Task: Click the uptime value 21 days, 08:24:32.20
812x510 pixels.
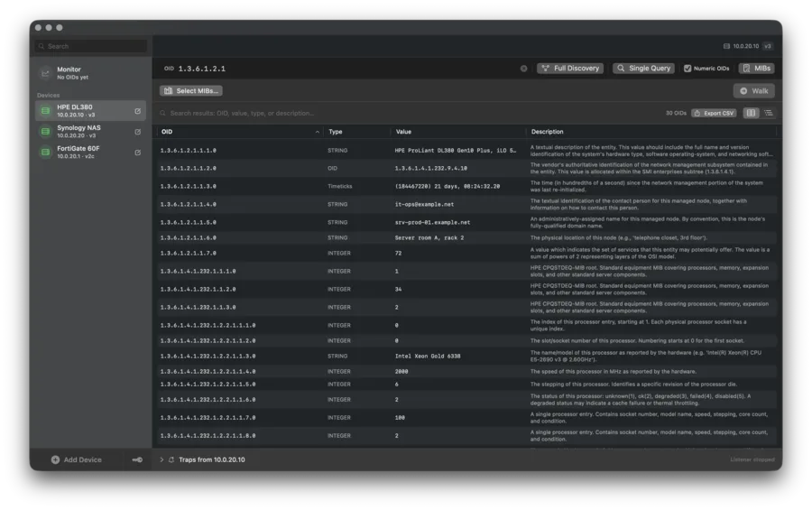Action: (x=448, y=187)
